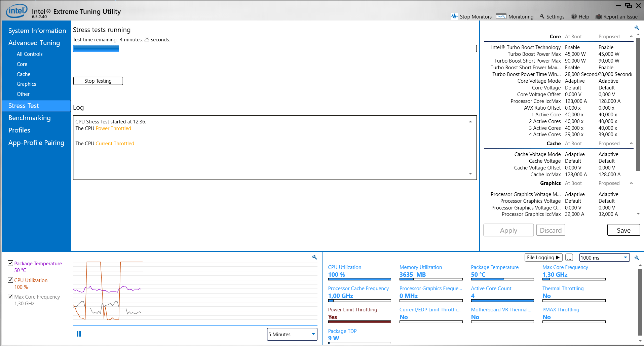Click the Stop Monitors label

(x=476, y=17)
